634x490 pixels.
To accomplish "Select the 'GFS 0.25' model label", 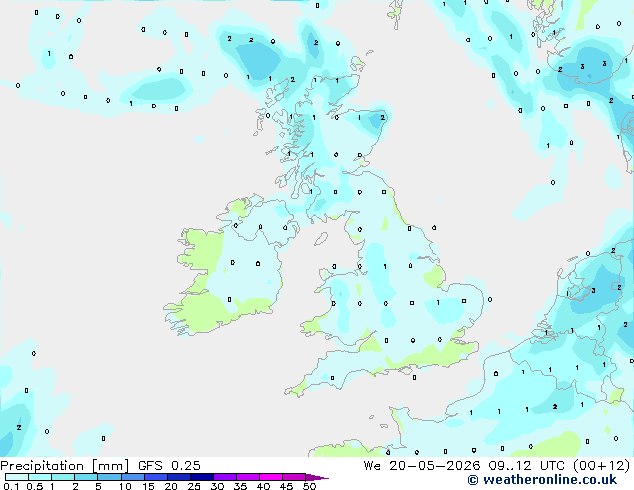I will point(169,466).
